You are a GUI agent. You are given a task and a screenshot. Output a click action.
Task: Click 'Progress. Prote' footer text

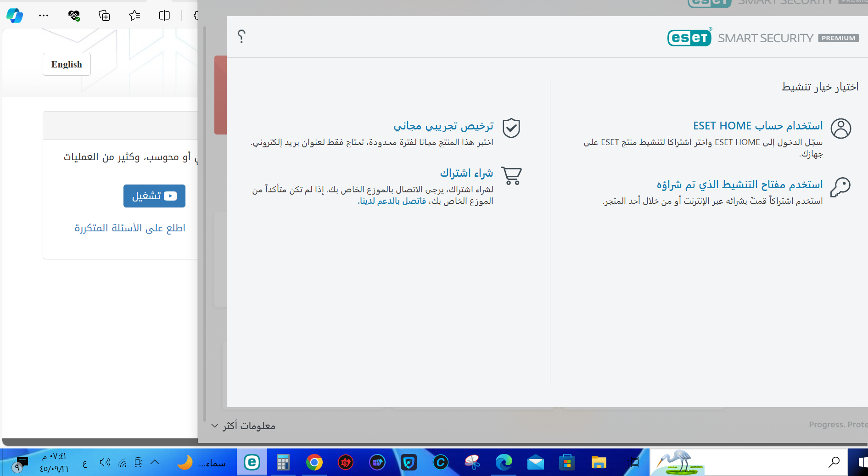click(x=838, y=425)
